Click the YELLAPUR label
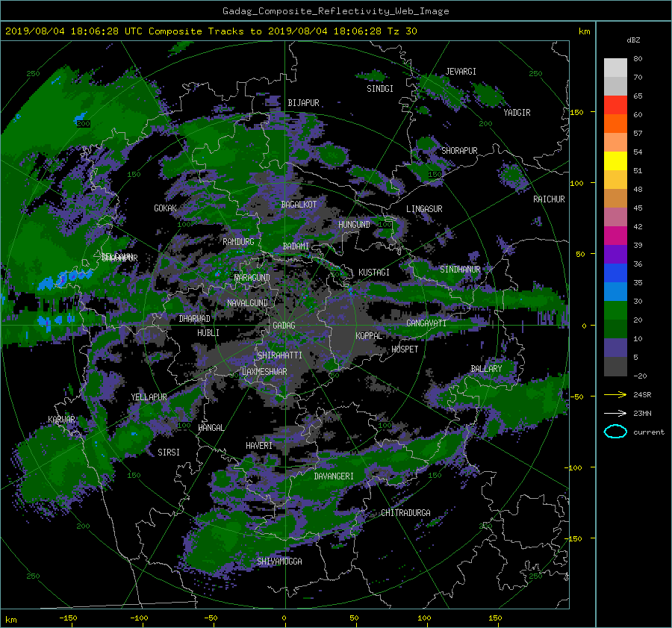 coord(149,397)
